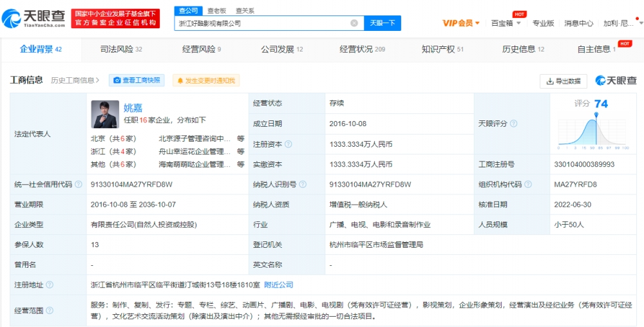Click the 发生变更时通知我 button
The image size is (644, 327).
(x=206, y=80)
